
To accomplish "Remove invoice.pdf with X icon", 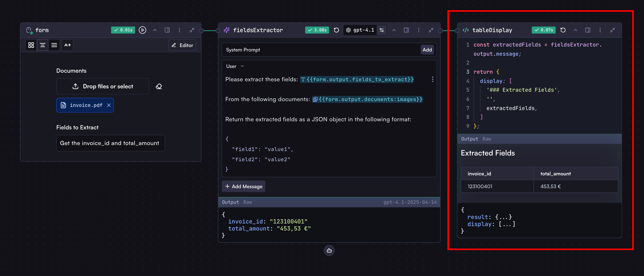I will [109, 105].
